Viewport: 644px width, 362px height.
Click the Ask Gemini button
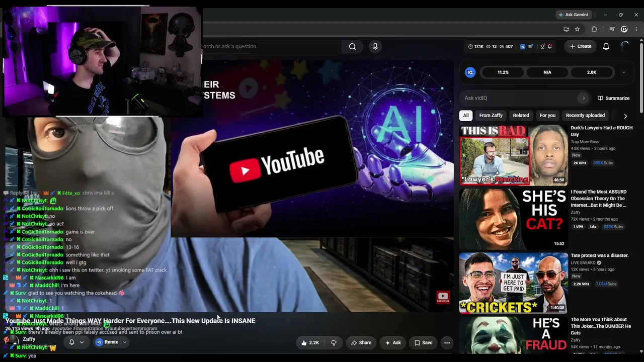(x=573, y=15)
